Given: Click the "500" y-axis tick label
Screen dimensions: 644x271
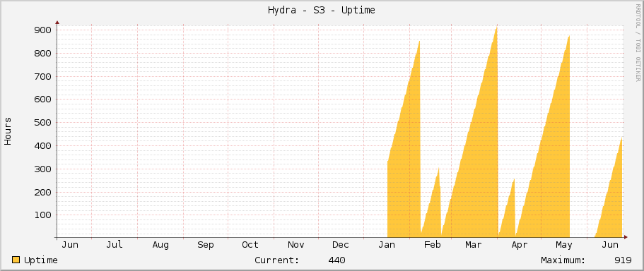Looking at the screenshot, I should pos(42,123).
